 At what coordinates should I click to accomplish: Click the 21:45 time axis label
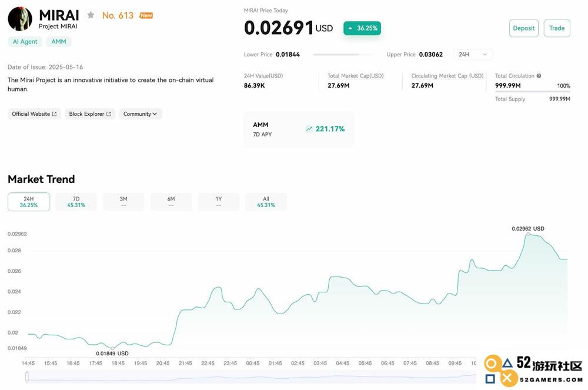(x=185, y=364)
